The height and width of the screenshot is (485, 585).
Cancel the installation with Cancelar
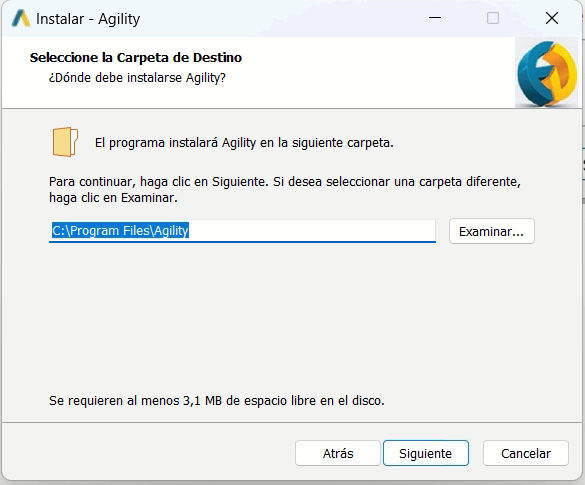[x=526, y=453]
